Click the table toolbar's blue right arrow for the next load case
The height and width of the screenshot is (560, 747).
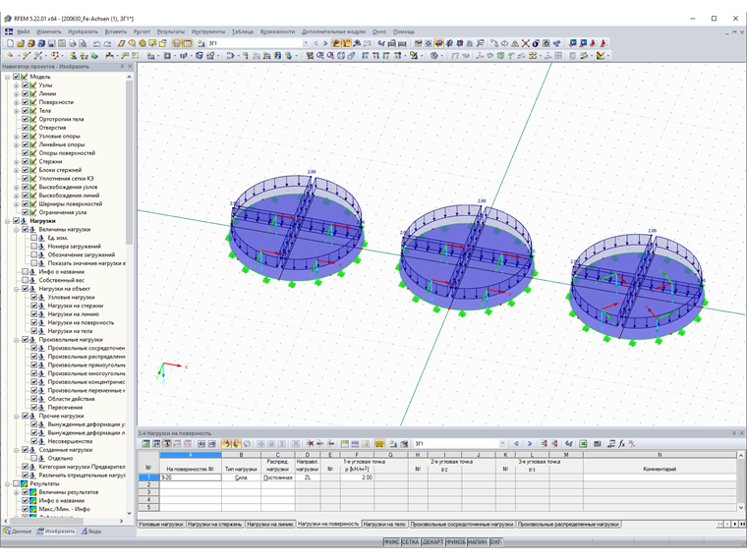pos(530,444)
